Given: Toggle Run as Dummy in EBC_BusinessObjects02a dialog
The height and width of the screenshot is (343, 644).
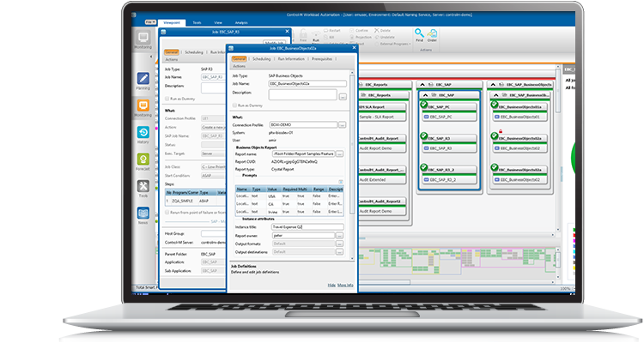Looking at the screenshot, I should click(x=234, y=105).
